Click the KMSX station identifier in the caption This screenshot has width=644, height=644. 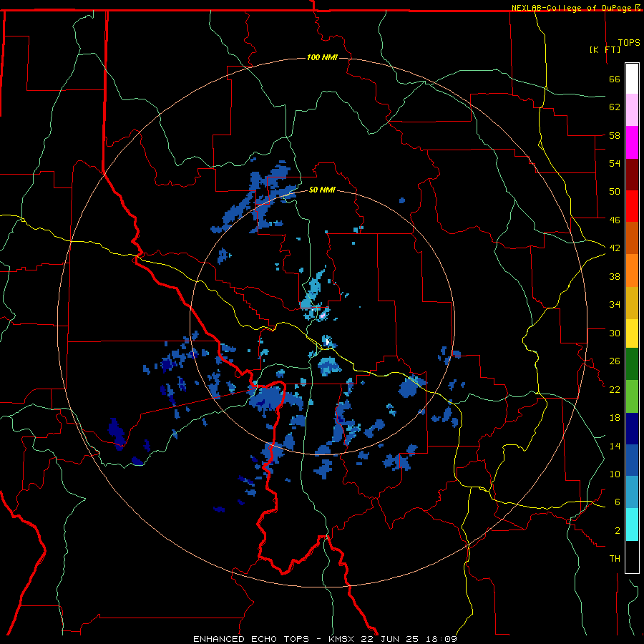343,639
